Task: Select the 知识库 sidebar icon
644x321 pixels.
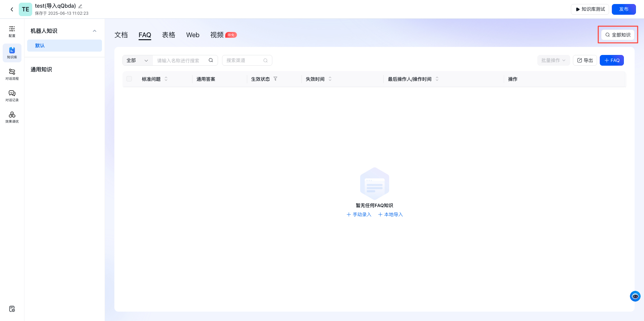Action: pyautogui.click(x=12, y=53)
